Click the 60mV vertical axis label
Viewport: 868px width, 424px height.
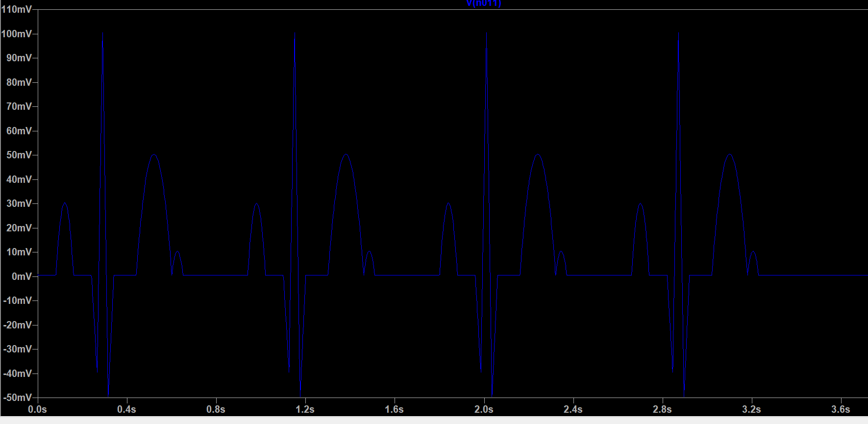[x=19, y=131]
